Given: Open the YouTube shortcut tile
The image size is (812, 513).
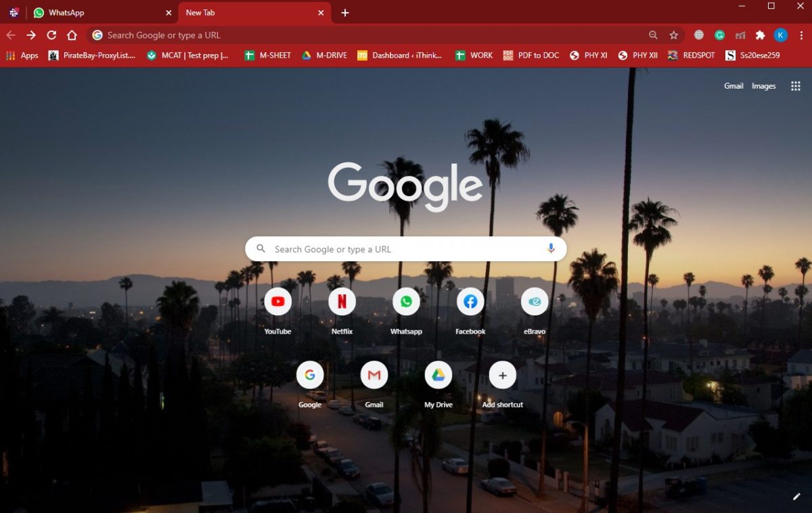Looking at the screenshot, I should click(277, 302).
